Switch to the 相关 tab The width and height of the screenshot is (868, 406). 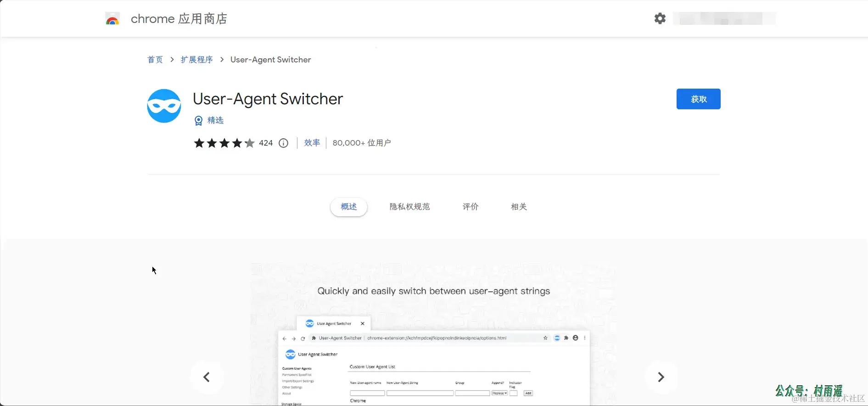(x=519, y=207)
